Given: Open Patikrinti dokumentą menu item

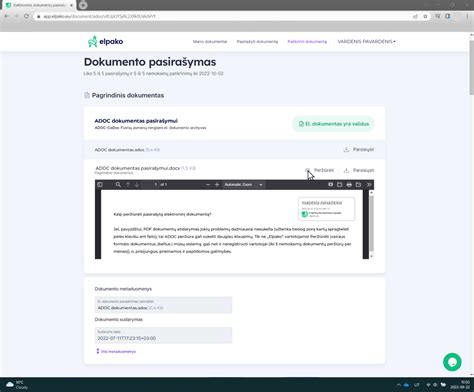Looking at the screenshot, I should 307,42.
